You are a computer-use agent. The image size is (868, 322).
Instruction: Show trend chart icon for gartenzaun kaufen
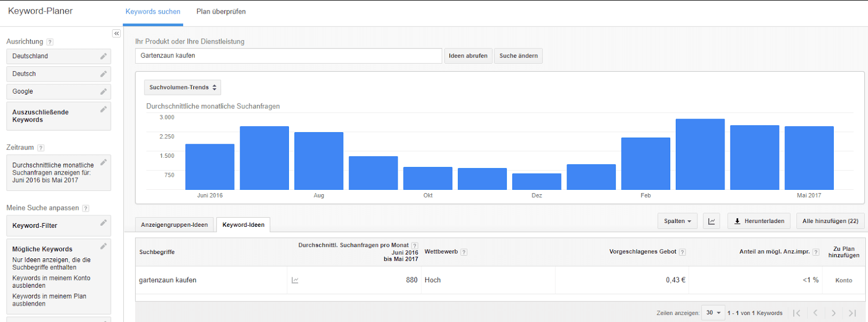click(295, 280)
